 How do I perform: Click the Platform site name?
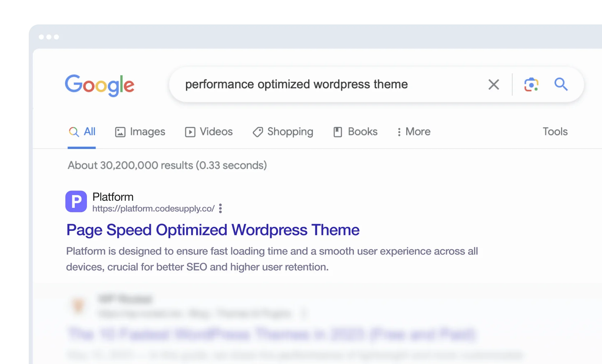[113, 197]
